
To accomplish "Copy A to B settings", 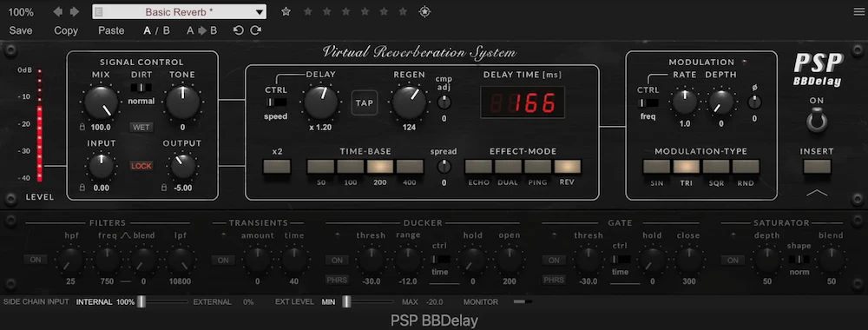I will point(201,31).
